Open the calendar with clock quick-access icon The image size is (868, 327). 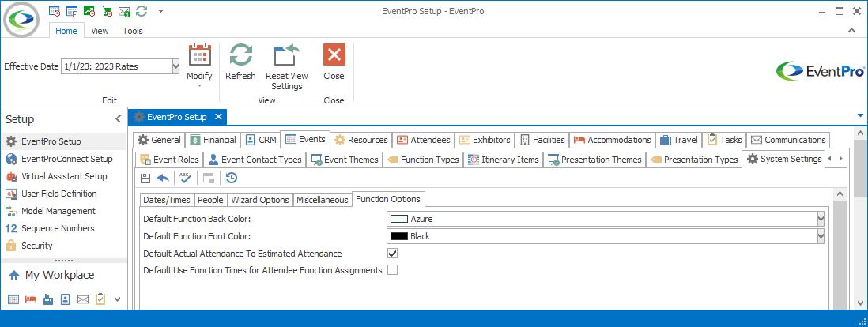55,10
